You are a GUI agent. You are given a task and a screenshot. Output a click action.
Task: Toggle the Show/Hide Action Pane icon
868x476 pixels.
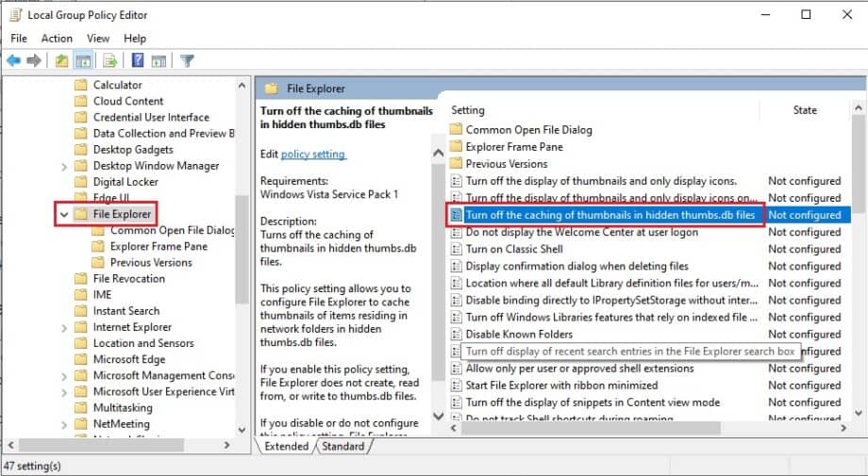[x=159, y=61]
